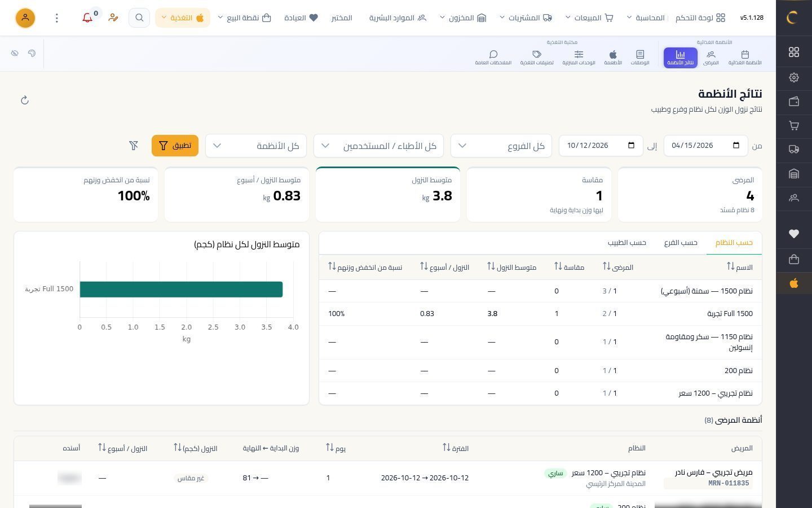812x508 pixels.
Task: Open the apple nutrition icon in the sidebar
Action: pos(794,283)
